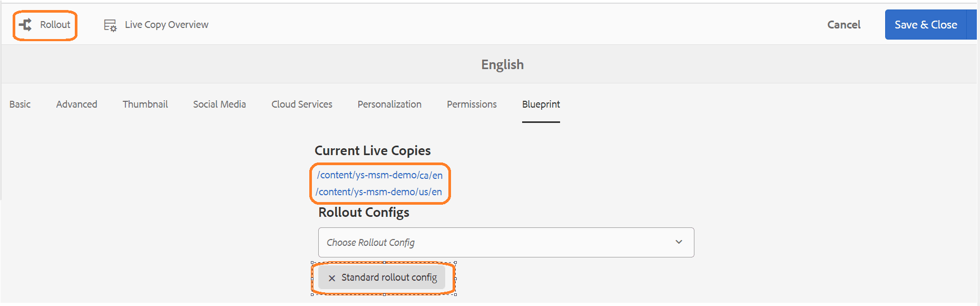Go to the Social Media tab
Image resolution: width=980 pixels, height=306 pixels.
(220, 104)
